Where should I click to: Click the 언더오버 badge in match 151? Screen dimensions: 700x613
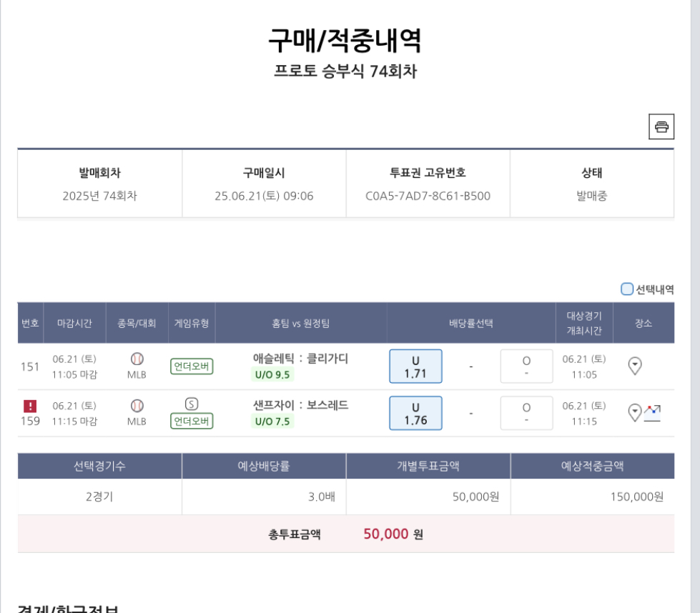coord(192,367)
